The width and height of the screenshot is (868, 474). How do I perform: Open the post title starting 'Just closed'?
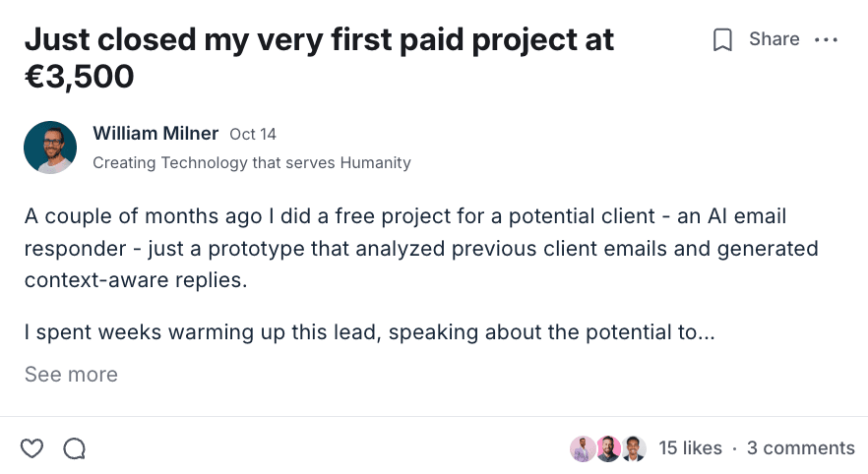point(319,40)
